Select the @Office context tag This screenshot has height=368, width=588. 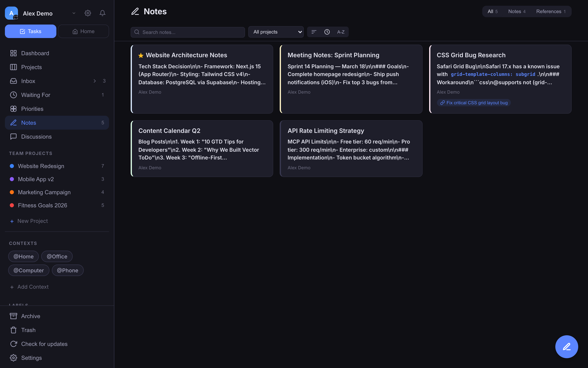(x=57, y=256)
